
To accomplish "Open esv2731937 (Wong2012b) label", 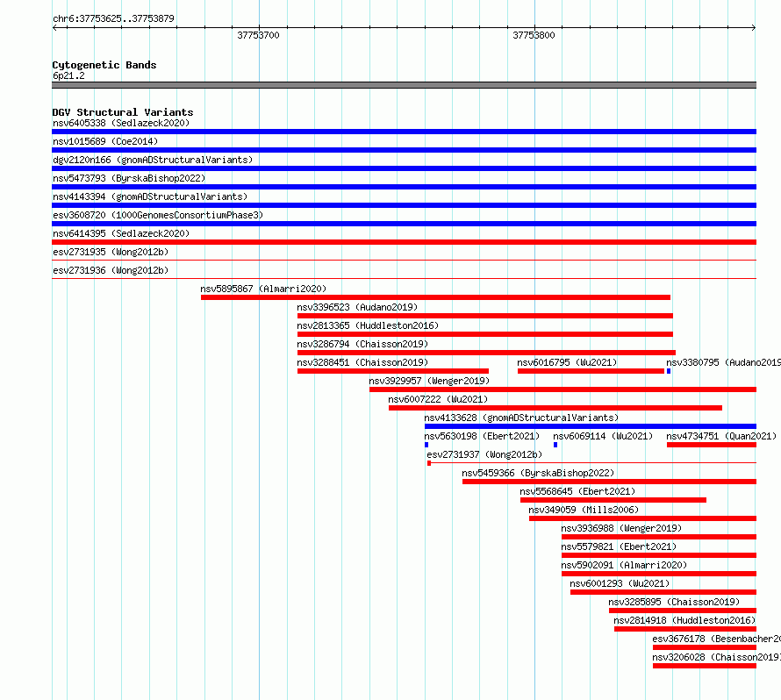I will [x=484, y=454].
